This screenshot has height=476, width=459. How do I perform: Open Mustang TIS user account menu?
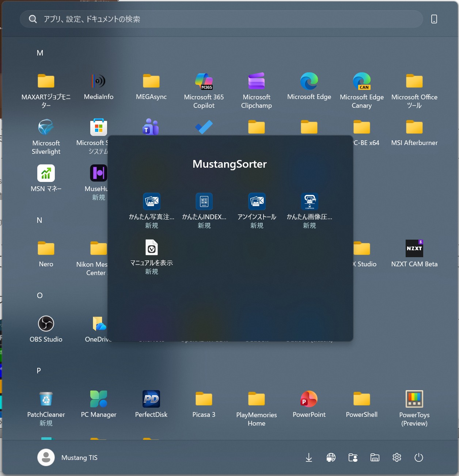(x=68, y=457)
